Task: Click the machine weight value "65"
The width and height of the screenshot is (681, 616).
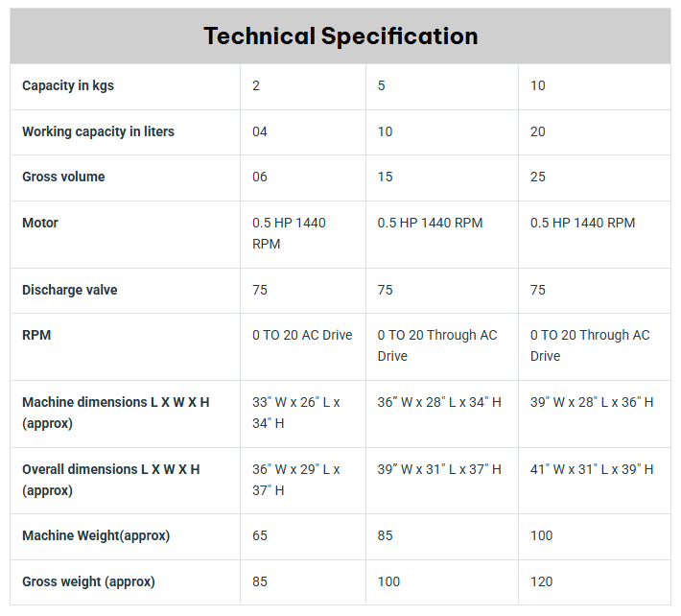Action: coord(260,535)
